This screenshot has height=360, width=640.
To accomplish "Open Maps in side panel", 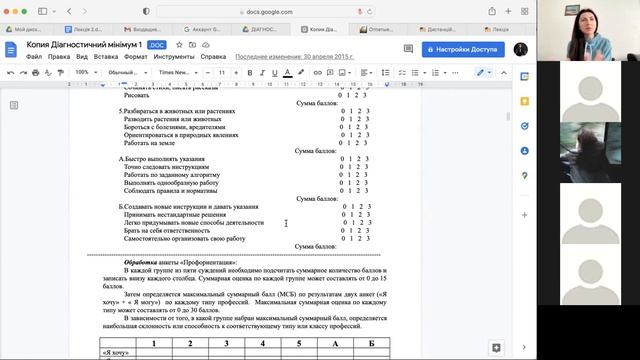I will click(524, 176).
